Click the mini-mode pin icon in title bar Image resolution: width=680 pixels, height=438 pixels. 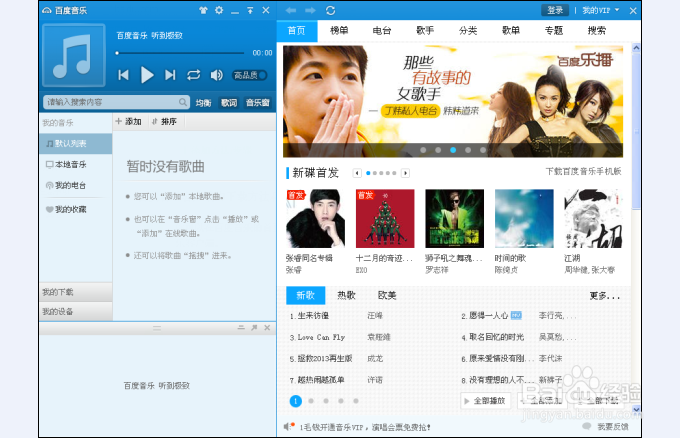[x=250, y=10]
